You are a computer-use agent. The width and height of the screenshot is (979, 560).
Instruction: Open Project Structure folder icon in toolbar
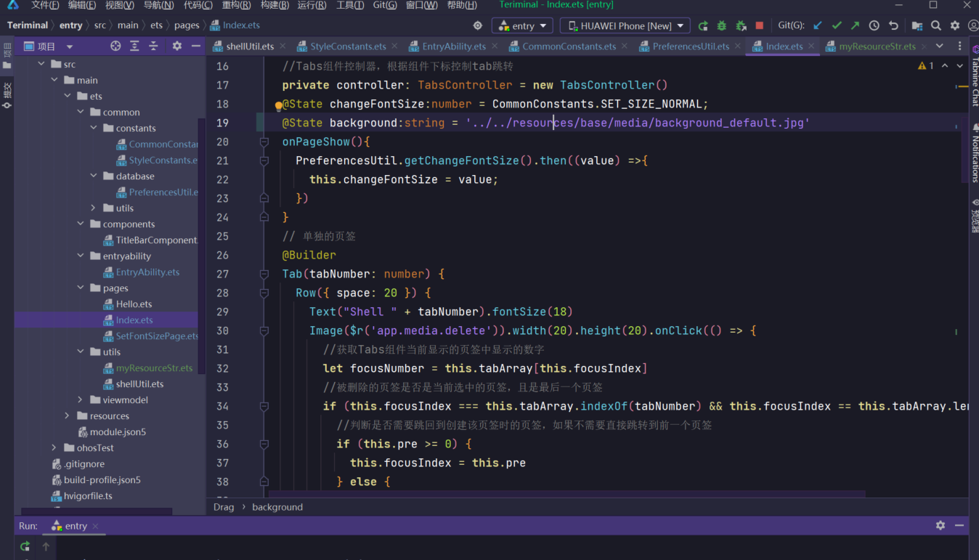click(x=917, y=25)
